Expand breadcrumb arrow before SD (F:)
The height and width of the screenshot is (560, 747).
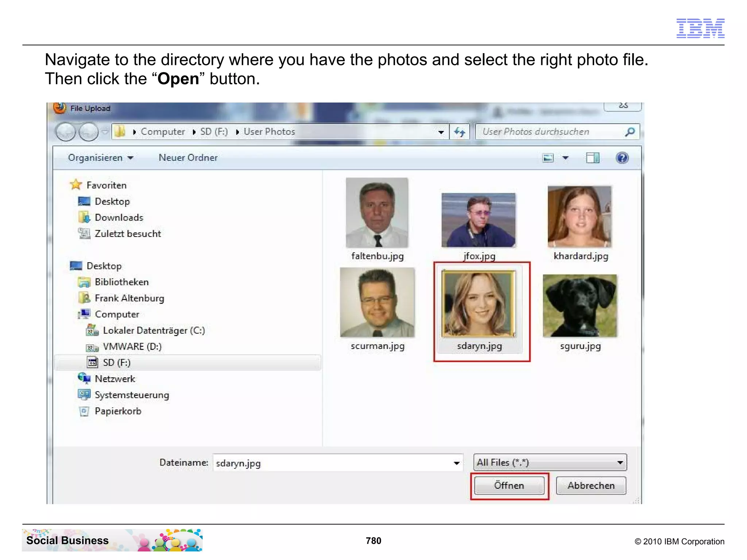click(194, 132)
